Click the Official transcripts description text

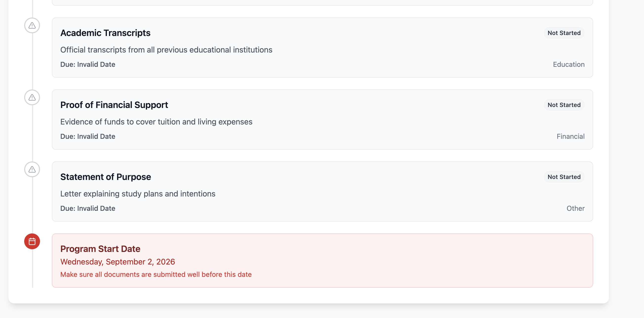[x=166, y=50]
